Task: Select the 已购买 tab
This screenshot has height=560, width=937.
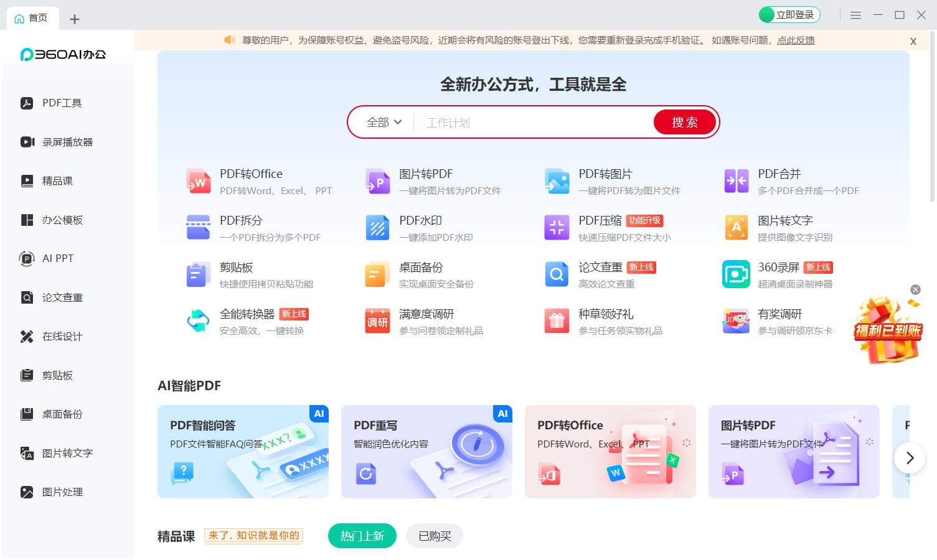Action: pyautogui.click(x=435, y=536)
